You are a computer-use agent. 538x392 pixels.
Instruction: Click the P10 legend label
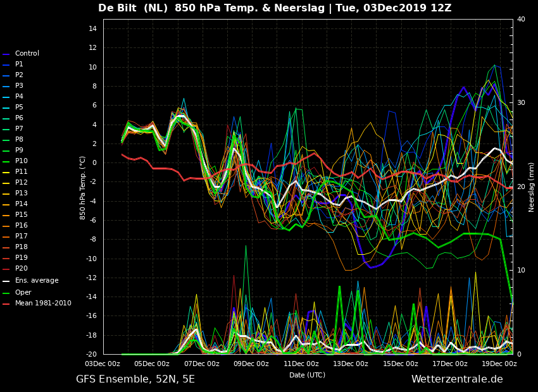point(21,161)
